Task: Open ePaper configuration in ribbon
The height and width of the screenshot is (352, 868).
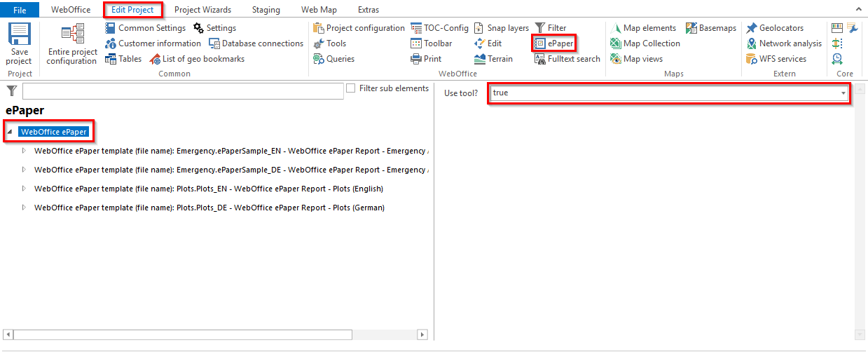Action: click(x=553, y=43)
